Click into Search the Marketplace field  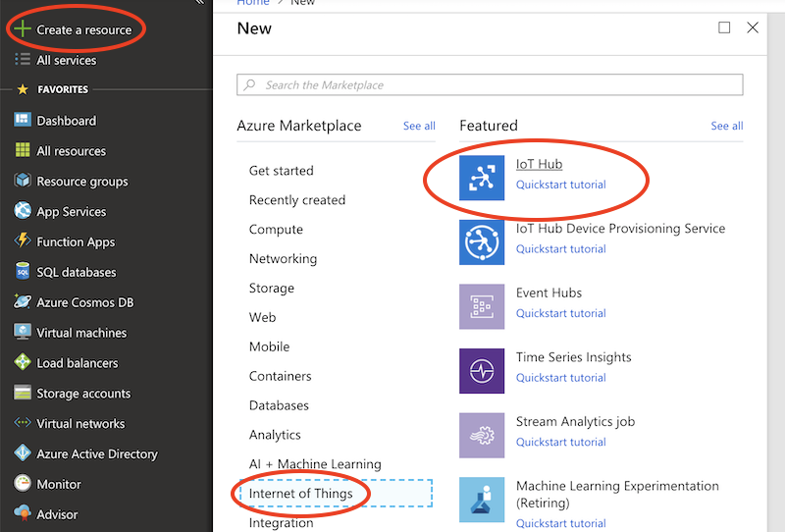pyautogui.click(x=490, y=84)
